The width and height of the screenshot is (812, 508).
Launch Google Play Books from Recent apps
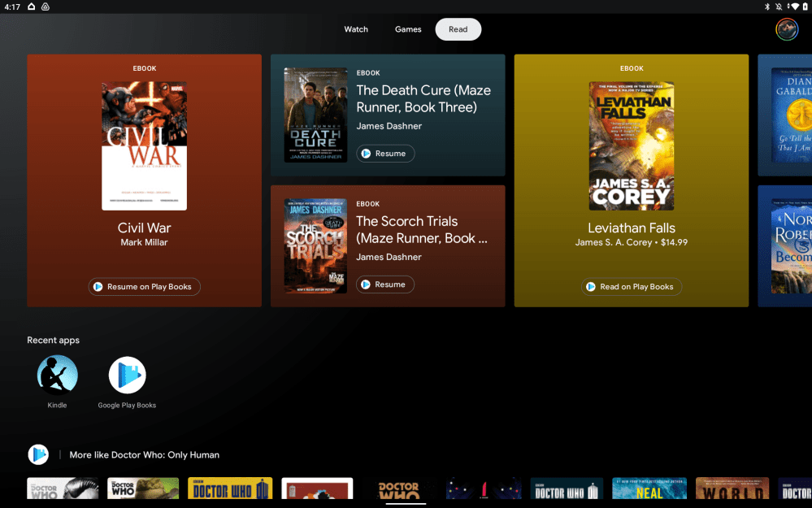[x=127, y=375]
